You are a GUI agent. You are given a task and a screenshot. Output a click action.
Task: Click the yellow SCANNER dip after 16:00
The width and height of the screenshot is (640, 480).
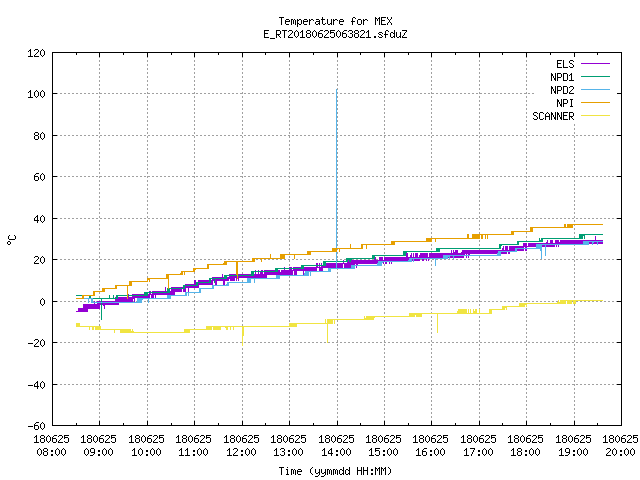coord(438,323)
